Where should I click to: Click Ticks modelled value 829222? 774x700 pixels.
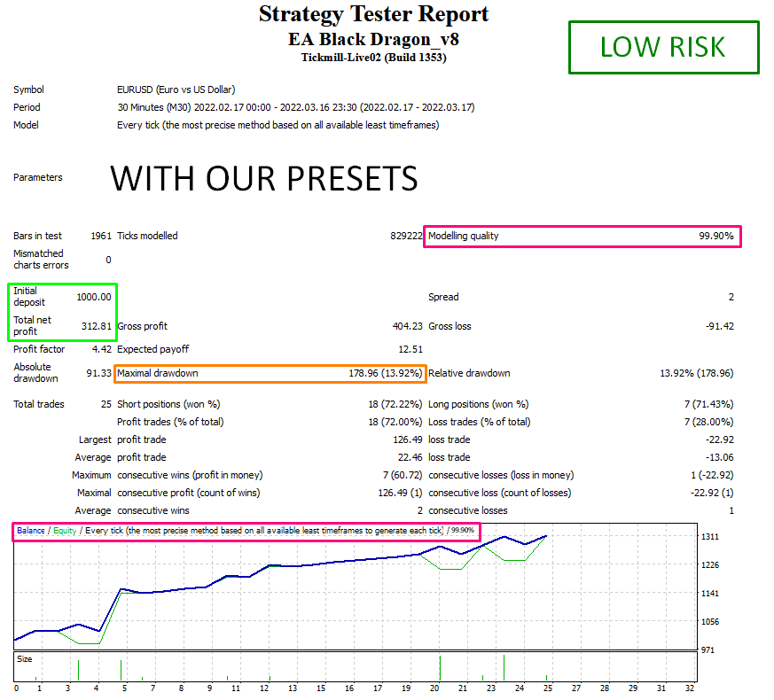[x=406, y=236]
